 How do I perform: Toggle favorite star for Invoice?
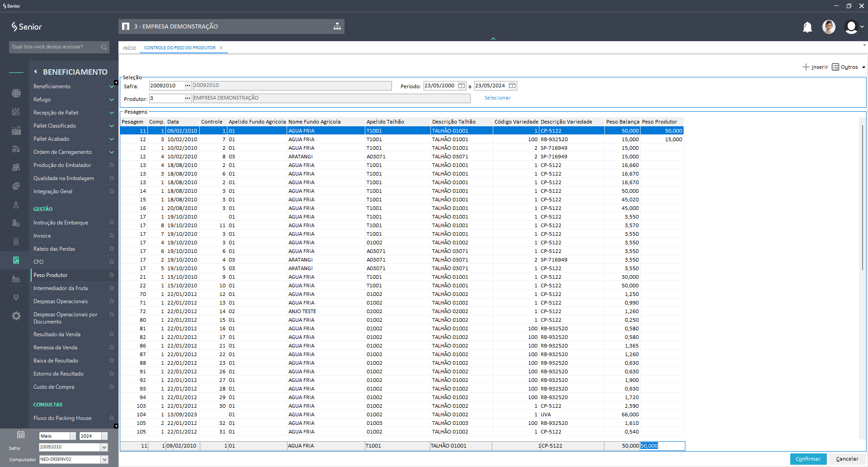(111, 236)
